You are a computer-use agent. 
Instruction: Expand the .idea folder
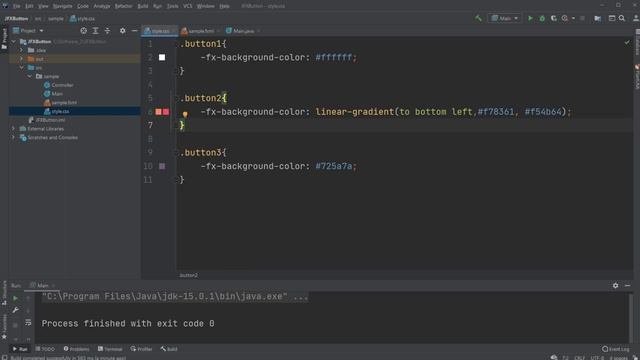22,50
